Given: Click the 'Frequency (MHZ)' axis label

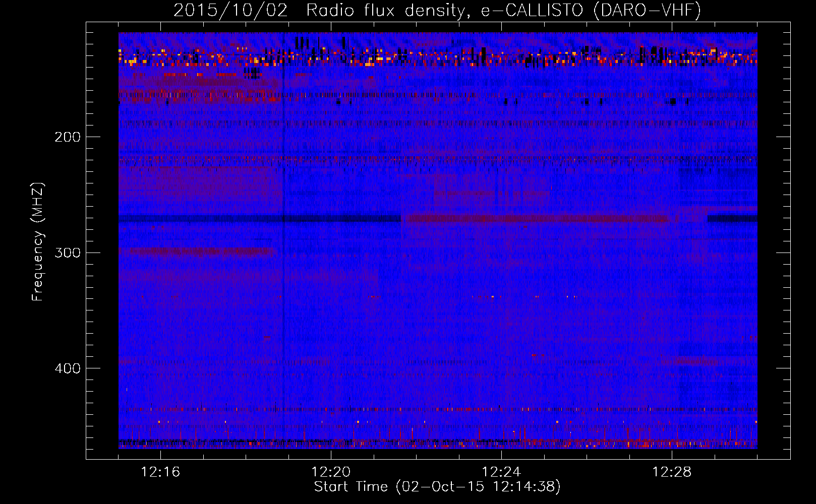Looking at the screenshot, I should 38,241.
